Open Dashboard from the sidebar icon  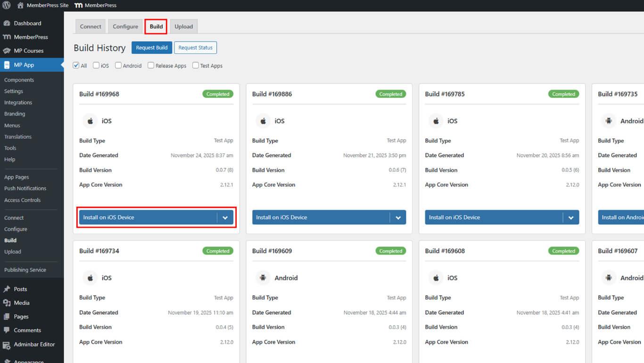[7, 23]
